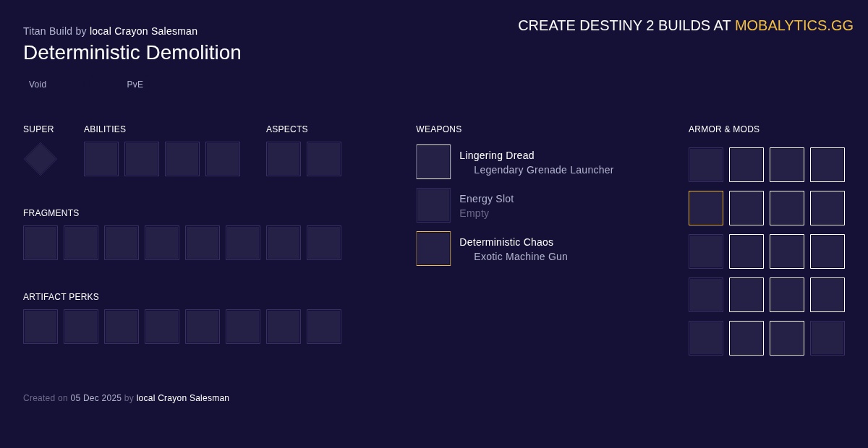Select the diamond Super slot icon
Image resolution: width=868 pixels, height=448 pixels.
[40, 159]
